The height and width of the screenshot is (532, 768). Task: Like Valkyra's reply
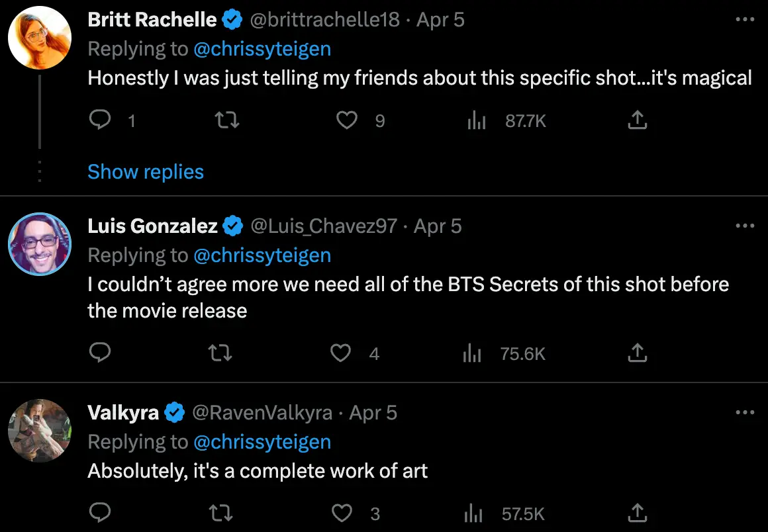click(x=342, y=513)
